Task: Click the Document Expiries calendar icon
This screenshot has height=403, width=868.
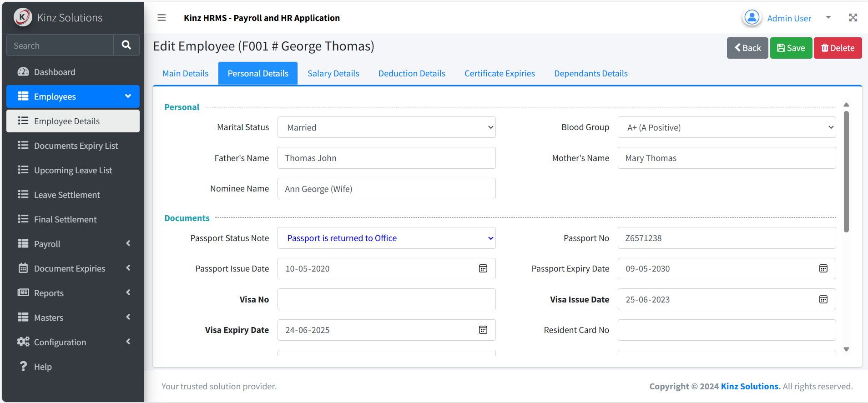Action: pos(23,268)
